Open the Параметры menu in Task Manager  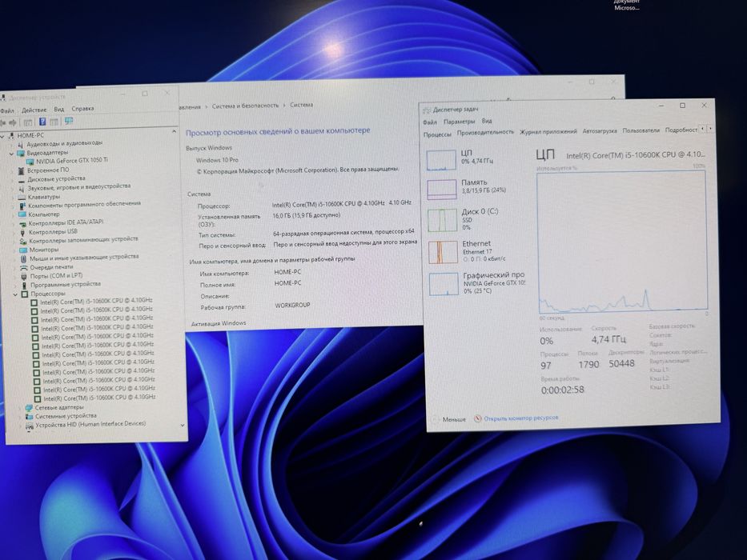point(460,122)
